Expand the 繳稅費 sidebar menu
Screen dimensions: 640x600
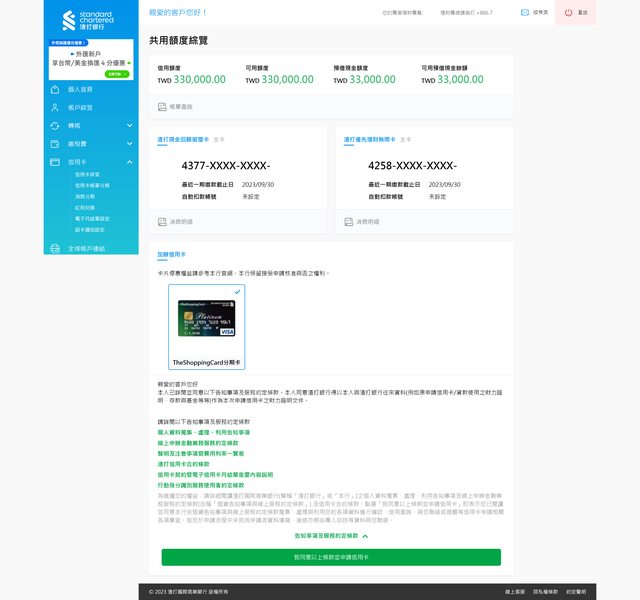click(129, 144)
